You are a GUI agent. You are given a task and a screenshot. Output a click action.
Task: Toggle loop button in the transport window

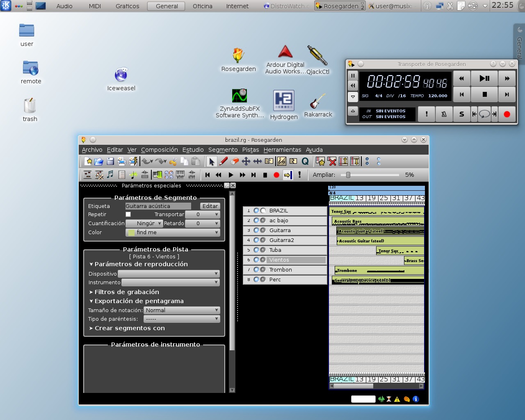(484, 114)
